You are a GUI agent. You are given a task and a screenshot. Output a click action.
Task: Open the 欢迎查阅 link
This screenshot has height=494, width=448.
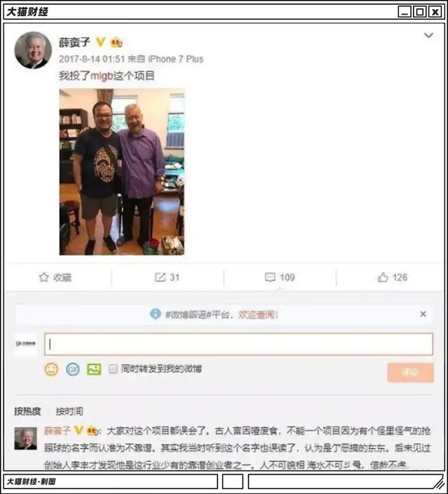coord(258,314)
